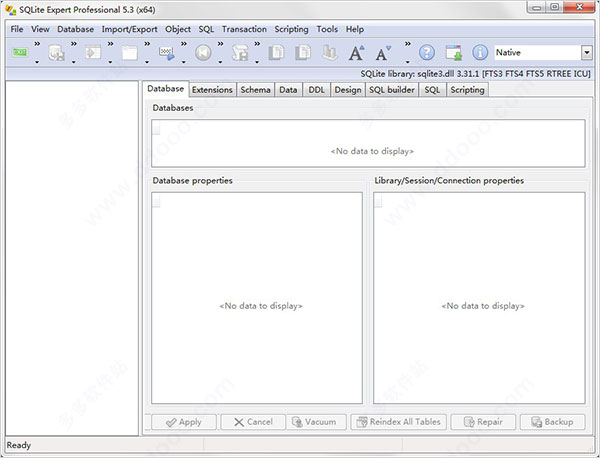Switch to the SQL builder tab
The height and width of the screenshot is (458, 600).
point(392,90)
